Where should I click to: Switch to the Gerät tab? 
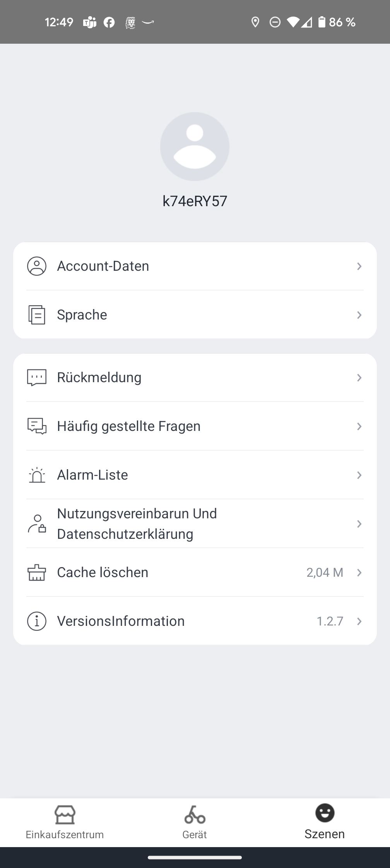click(195, 822)
